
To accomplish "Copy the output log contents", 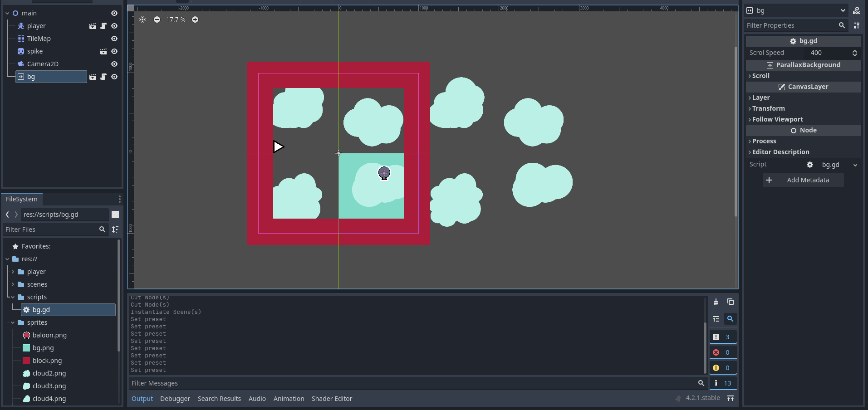I will tap(730, 302).
